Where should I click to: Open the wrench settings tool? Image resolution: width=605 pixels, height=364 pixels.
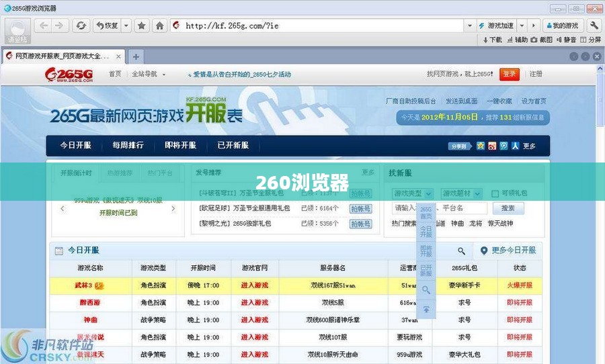(594, 26)
